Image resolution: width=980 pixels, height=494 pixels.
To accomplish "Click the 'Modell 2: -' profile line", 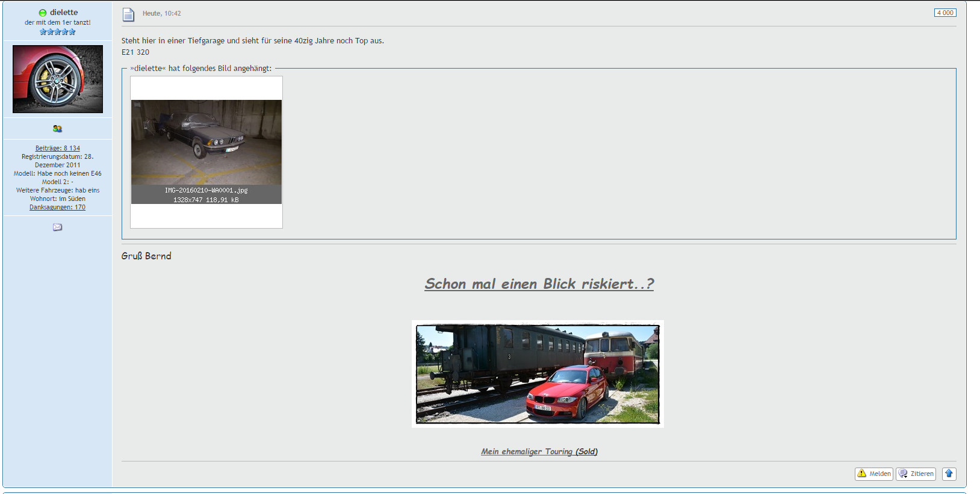I will click(58, 182).
